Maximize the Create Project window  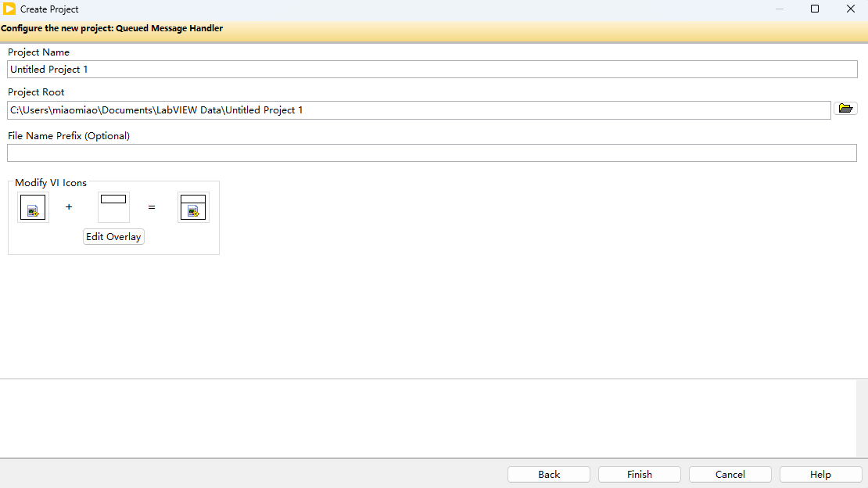815,9
